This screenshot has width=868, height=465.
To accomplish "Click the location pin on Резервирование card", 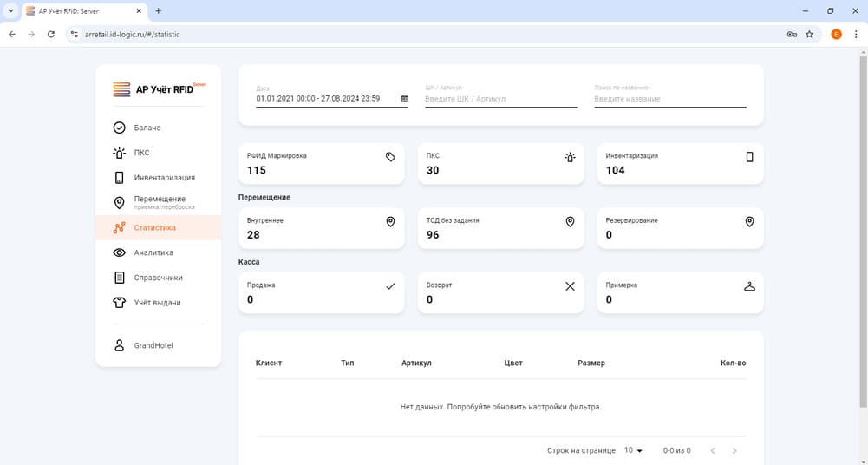I will [749, 222].
